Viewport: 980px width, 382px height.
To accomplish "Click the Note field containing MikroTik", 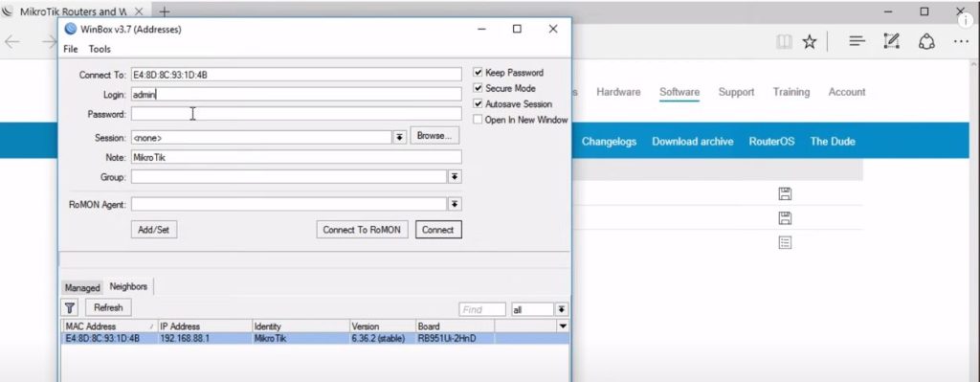I will pos(297,157).
